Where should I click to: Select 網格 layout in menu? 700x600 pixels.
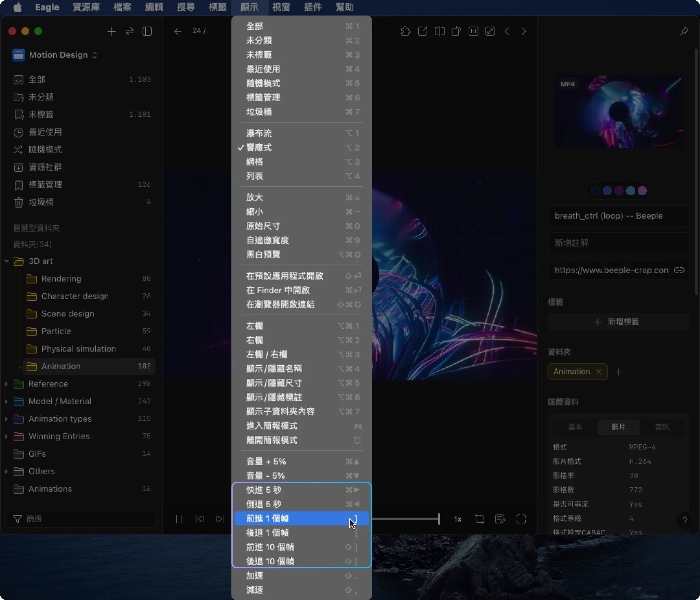coord(301,162)
